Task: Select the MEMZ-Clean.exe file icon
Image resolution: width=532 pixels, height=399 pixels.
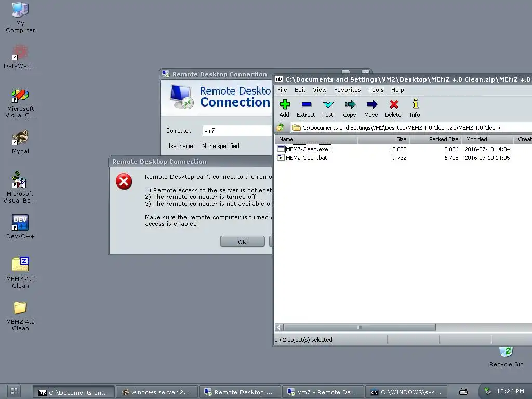Action: point(281,149)
